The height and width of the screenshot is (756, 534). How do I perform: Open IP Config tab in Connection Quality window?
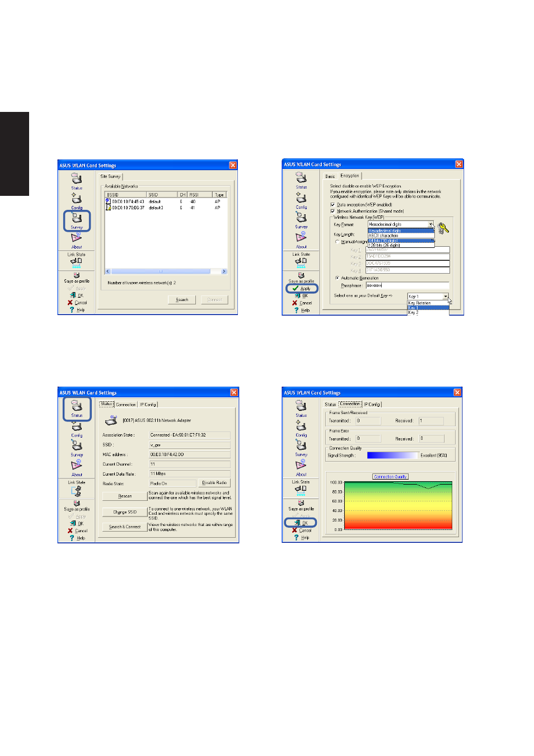[373, 405]
